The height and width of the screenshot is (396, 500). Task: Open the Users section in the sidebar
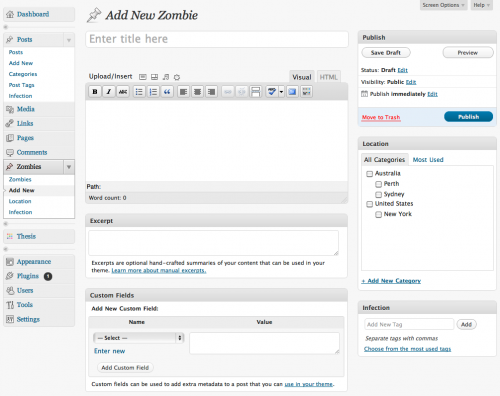(25, 290)
